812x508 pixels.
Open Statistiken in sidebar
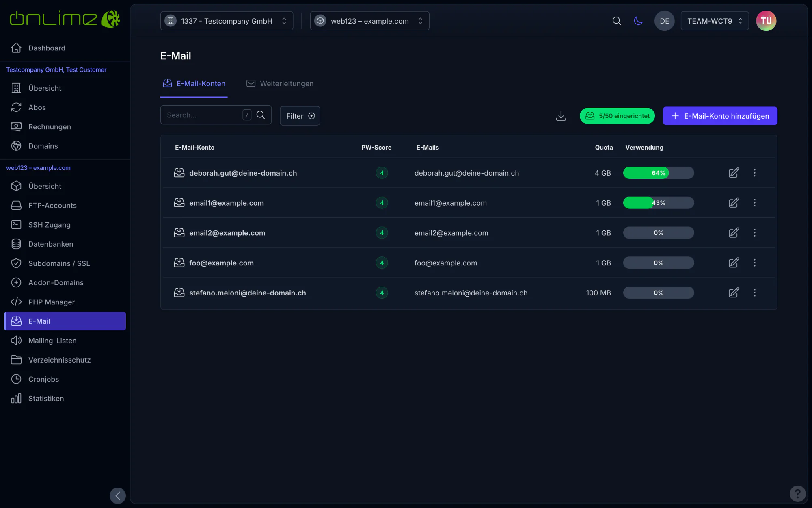(65, 399)
